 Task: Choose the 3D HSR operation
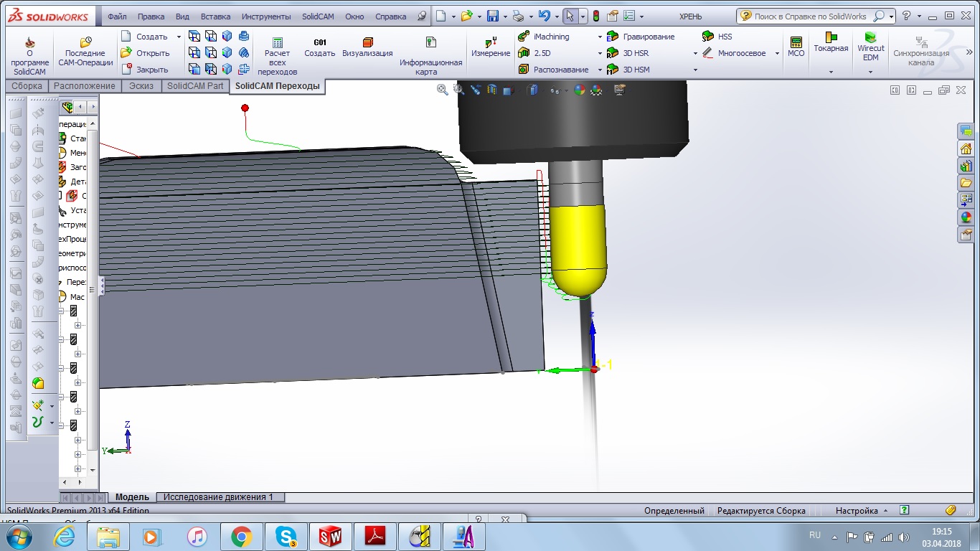[628, 53]
